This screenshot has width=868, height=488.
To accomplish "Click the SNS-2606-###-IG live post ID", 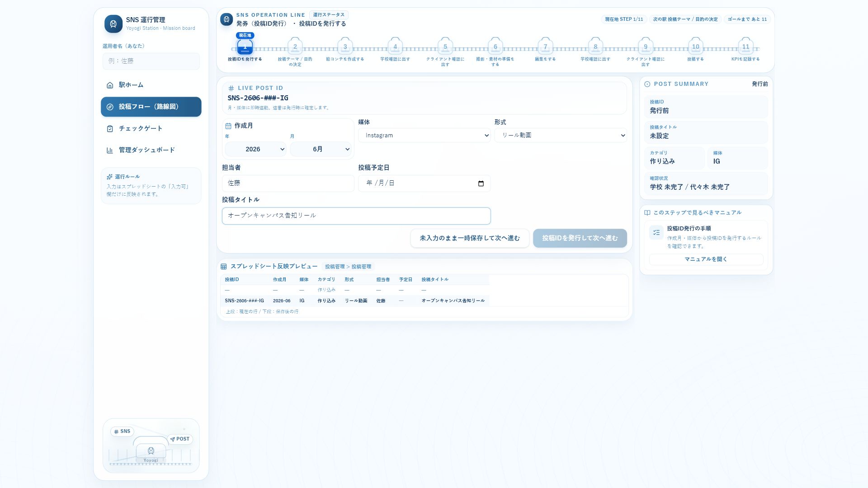I will [x=258, y=98].
